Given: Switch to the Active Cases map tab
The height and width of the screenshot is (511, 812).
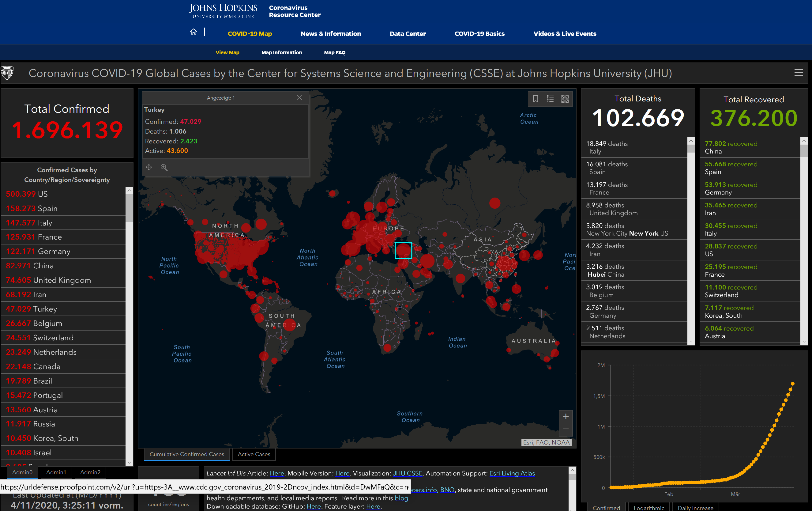Looking at the screenshot, I should (254, 454).
